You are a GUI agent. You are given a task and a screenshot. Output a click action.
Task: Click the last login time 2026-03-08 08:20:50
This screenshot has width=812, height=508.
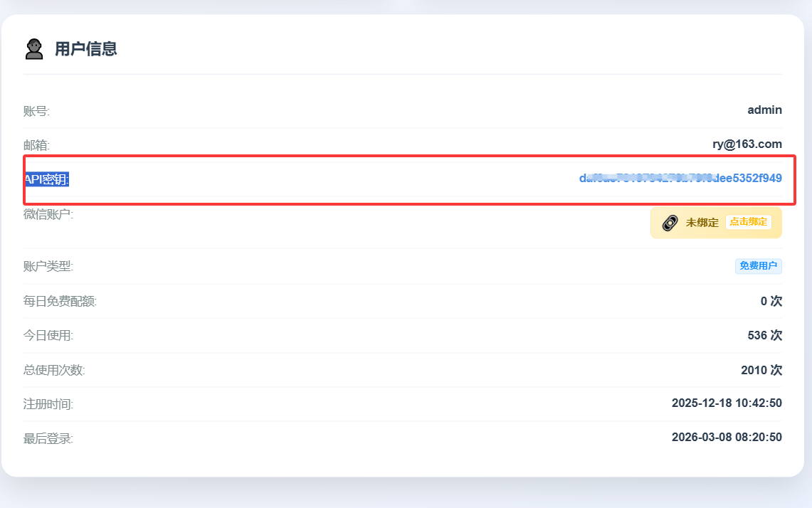coord(727,437)
